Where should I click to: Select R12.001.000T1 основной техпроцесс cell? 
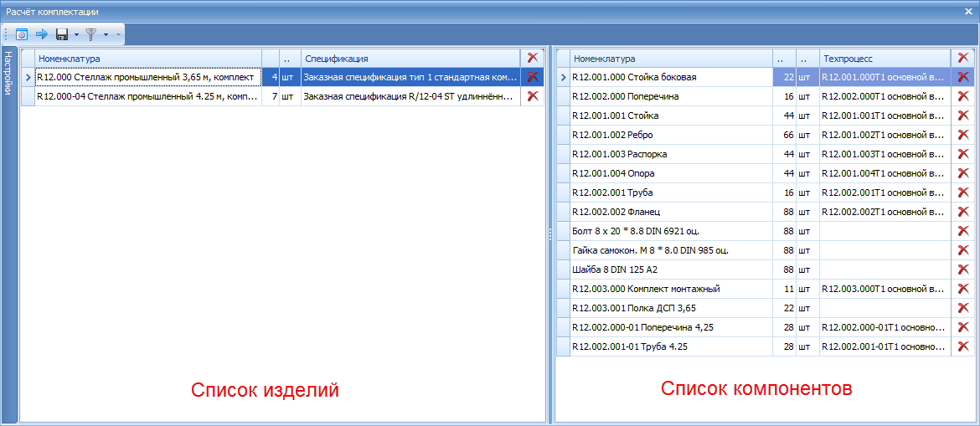885,78
